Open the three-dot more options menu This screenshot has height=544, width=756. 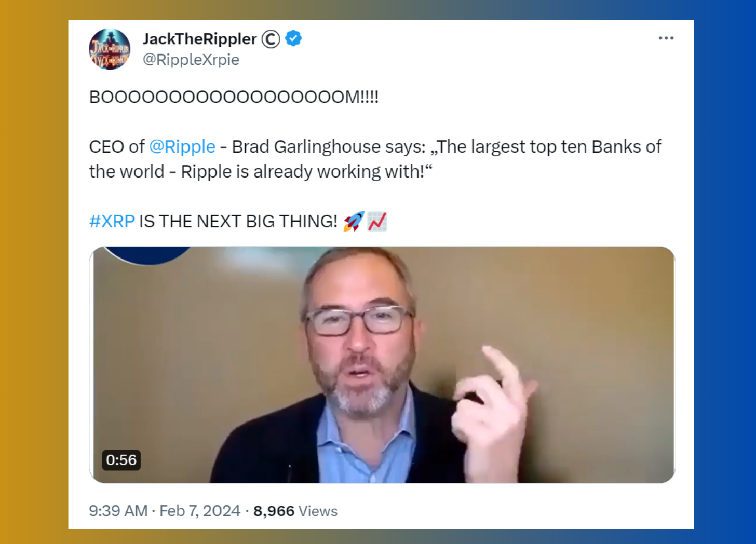coord(666,38)
